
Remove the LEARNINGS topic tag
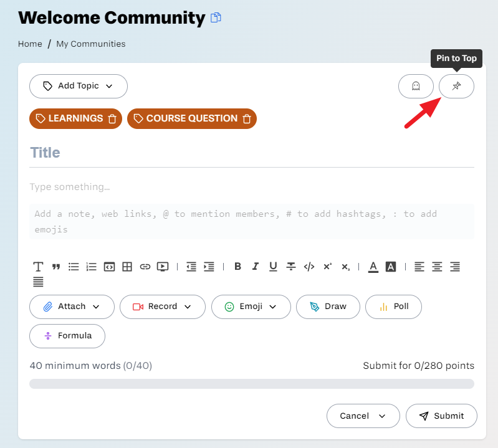(112, 119)
